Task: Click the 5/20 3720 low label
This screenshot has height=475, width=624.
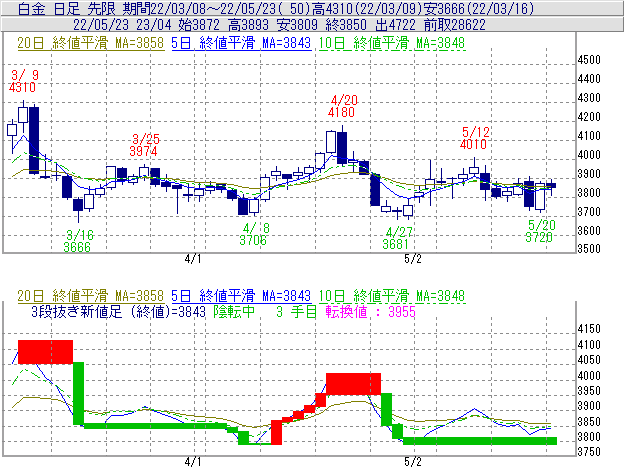Action: [540, 231]
